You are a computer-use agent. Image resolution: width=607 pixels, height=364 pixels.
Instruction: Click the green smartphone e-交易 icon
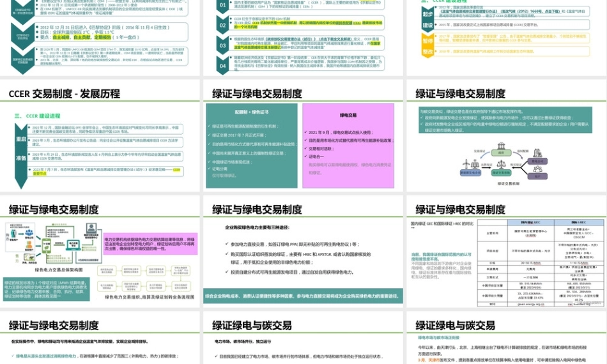47,246
